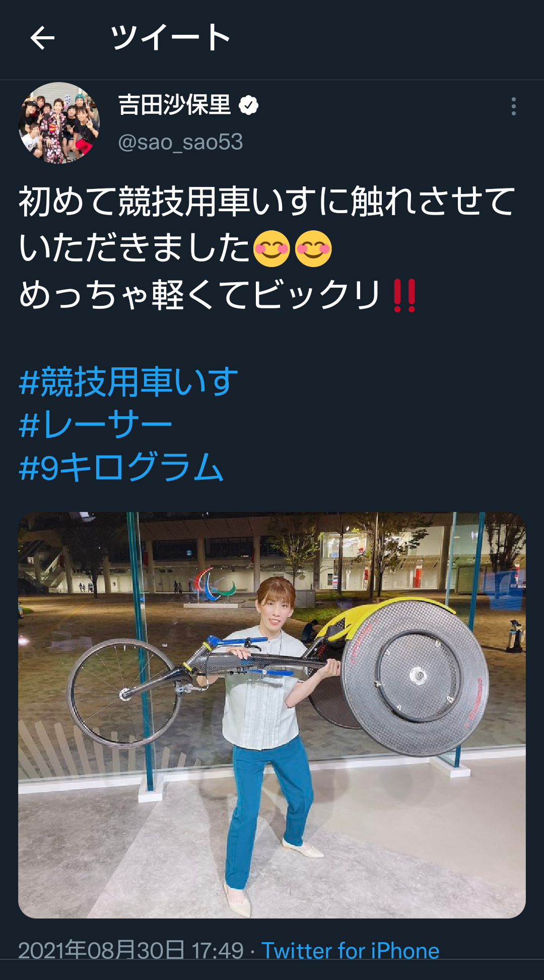This screenshot has height=980, width=544.
Task: Tap the blue verified badge
Action: [x=248, y=105]
